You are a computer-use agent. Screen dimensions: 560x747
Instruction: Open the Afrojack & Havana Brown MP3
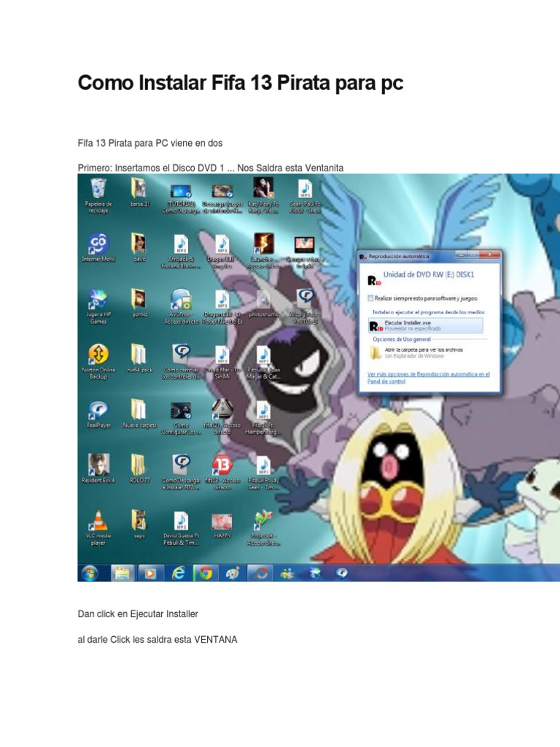click(x=181, y=252)
